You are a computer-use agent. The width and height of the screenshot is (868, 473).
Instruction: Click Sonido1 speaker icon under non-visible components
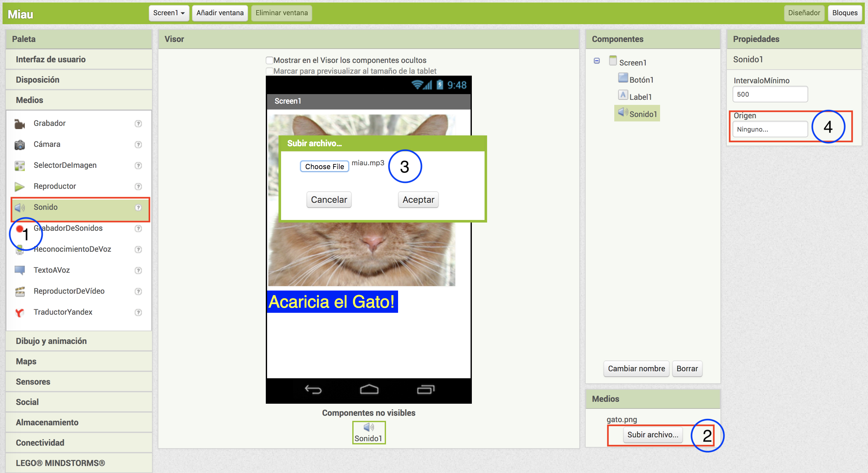click(369, 428)
